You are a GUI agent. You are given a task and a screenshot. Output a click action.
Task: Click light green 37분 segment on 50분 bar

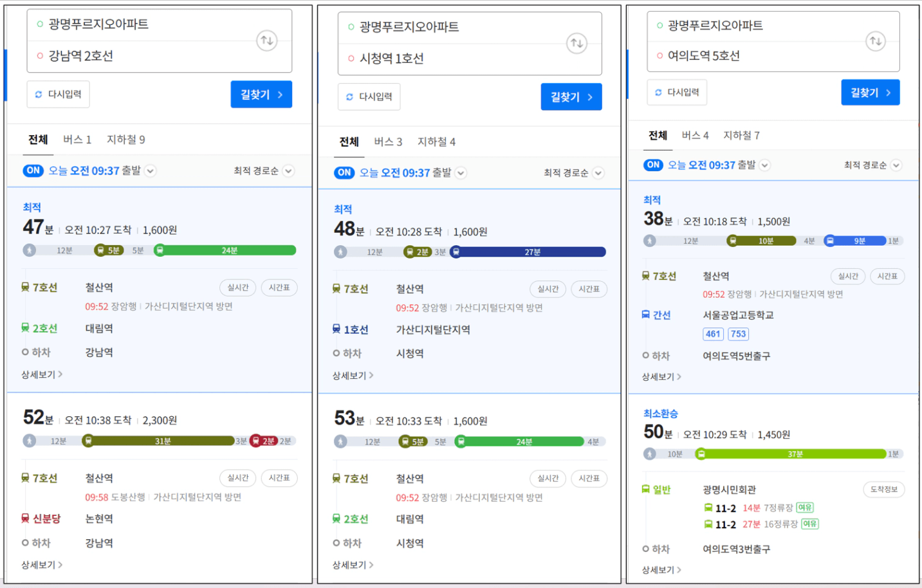pos(791,454)
